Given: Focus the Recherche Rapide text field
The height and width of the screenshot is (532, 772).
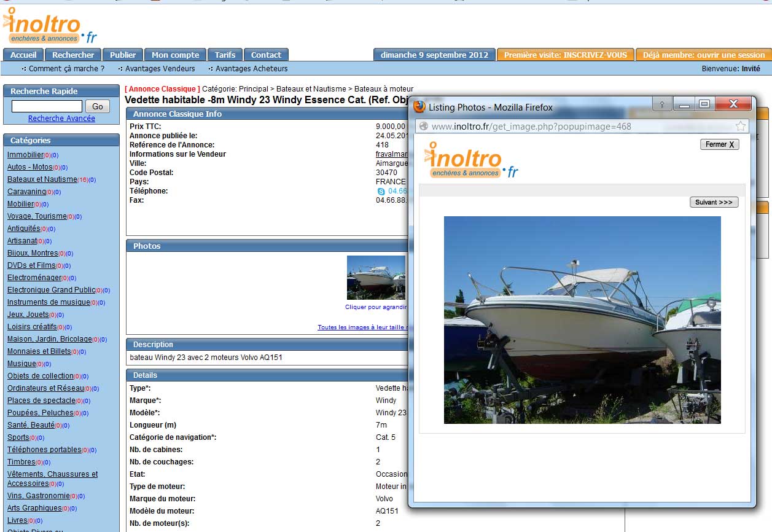Looking at the screenshot, I should (47, 106).
